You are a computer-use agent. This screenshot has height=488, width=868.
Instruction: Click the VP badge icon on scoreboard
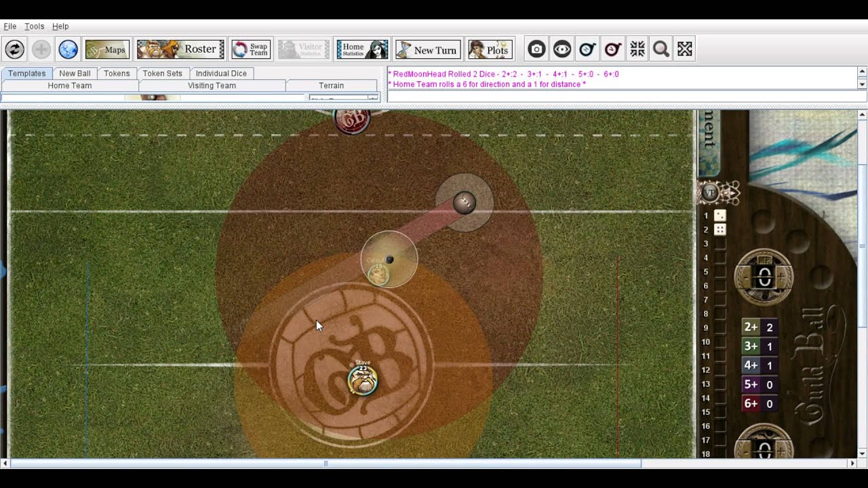pyautogui.click(x=710, y=192)
